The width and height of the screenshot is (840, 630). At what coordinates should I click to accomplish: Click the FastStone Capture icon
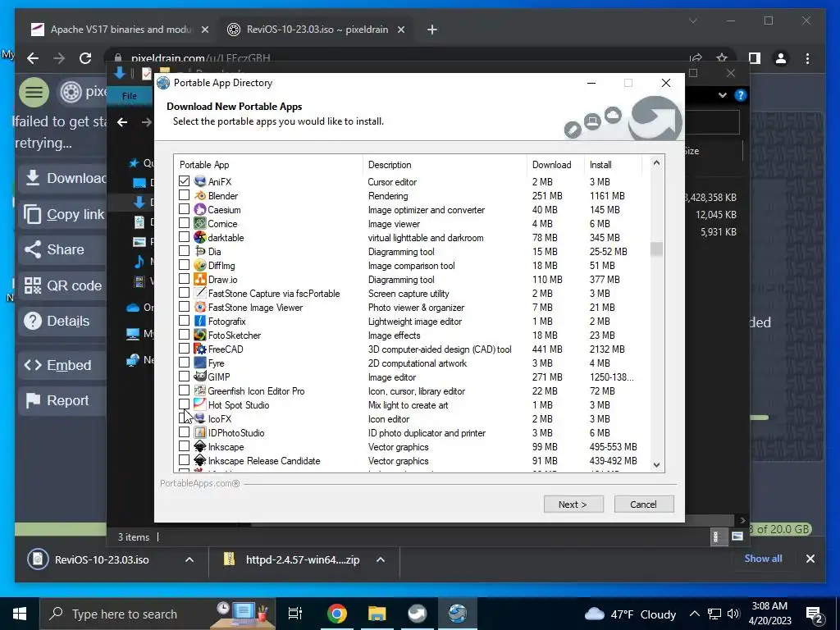[200, 293]
